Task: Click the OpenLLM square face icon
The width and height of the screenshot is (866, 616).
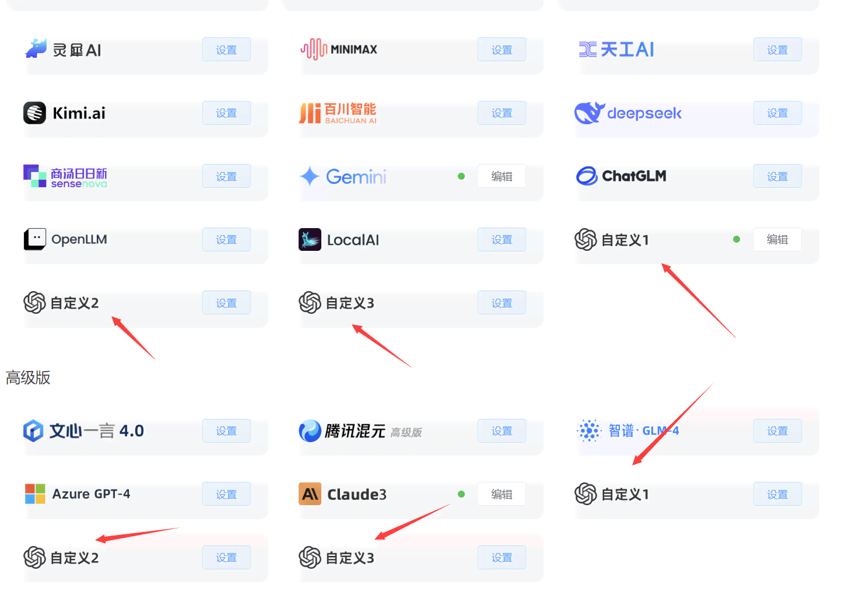Action: pyautogui.click(x=34, y=239)
